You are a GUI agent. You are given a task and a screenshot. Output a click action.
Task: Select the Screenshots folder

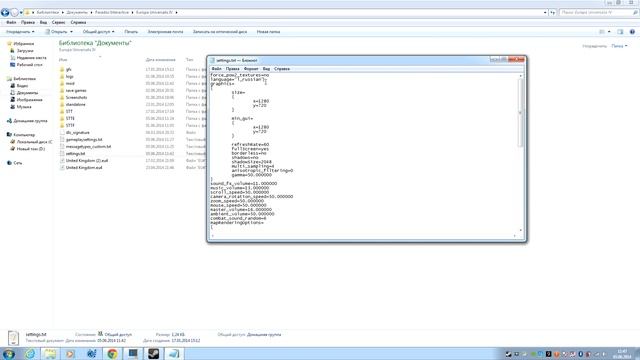coord(76,98)
